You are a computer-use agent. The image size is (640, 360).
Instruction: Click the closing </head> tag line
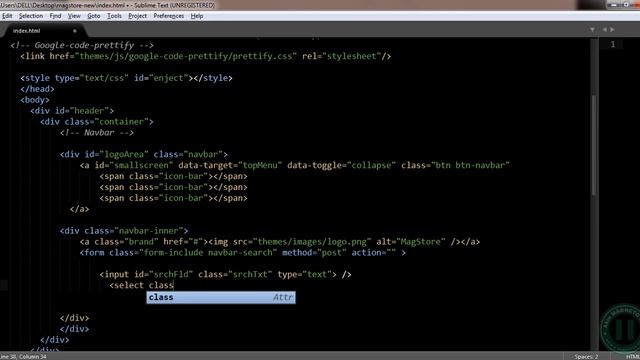tap(37, 89)
